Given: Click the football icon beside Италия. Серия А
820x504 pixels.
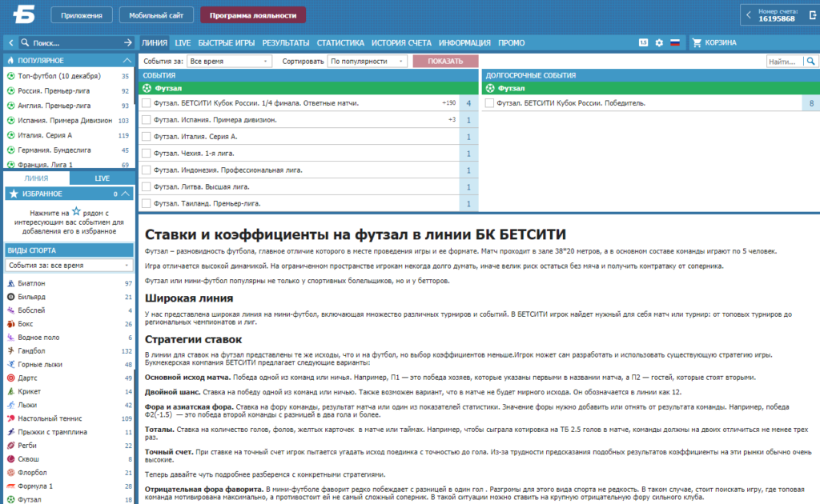Looking at the screenshot, I should coord(10,135).
